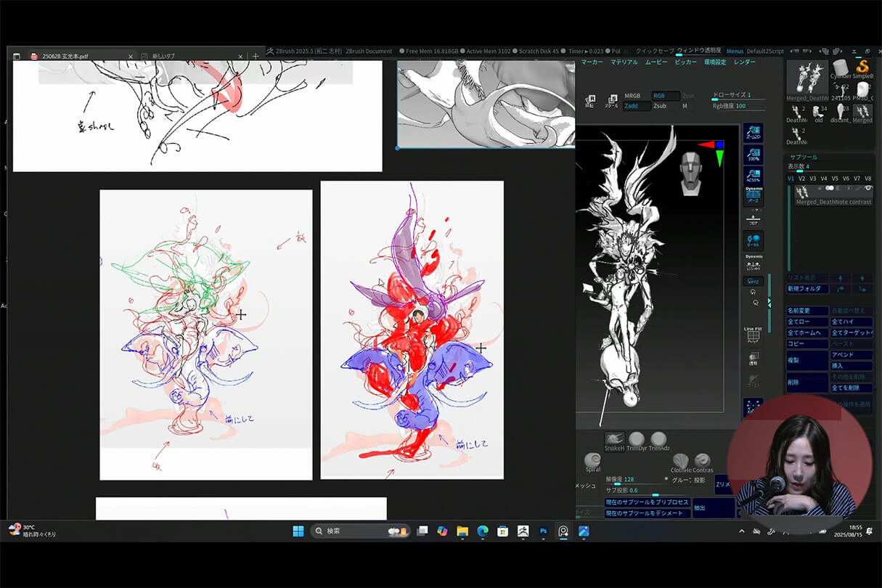The height and width of the screenshot is (588, 882).
Task: Click the 全てロー button
Action: (x=807, y=322)
